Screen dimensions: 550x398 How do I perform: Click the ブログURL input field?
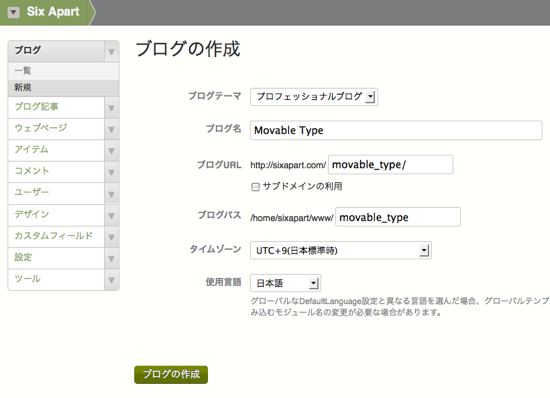point(390,164)
